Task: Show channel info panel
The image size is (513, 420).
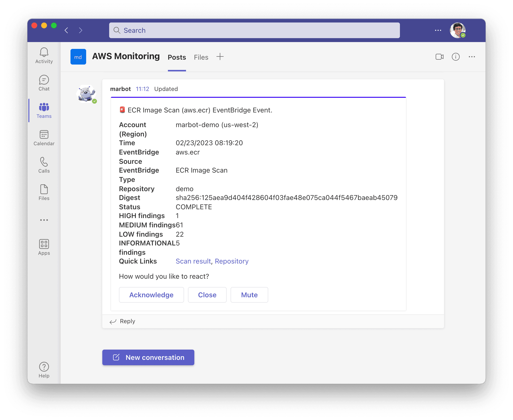Action: pyautogui.click(x=456, y=57)
